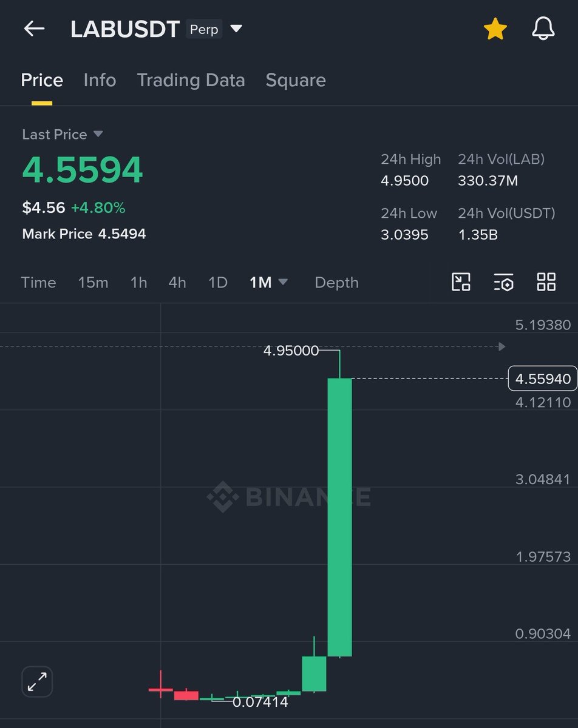578x728 pixels.
Task: Click the 24h Vol(USDT) 1.35B value
Action: tap(478, 234)
